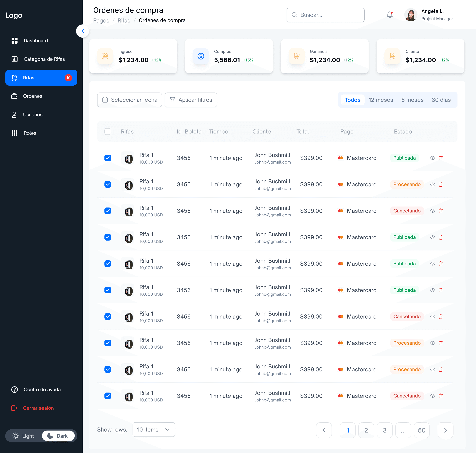
Task: Select the 30 días period tab
Action: click(x=441, y=100)
